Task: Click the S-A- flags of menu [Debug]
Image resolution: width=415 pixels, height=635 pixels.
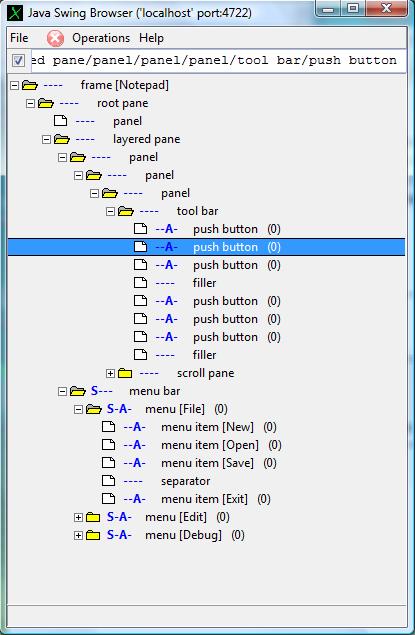Action: click(119, 535)
